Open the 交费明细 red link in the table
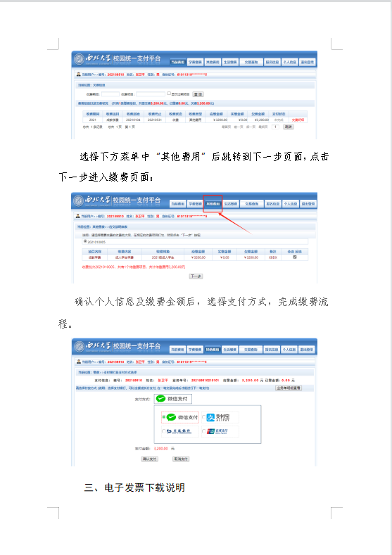The width and height of the screenshot is (392, 555). [298, 120]
